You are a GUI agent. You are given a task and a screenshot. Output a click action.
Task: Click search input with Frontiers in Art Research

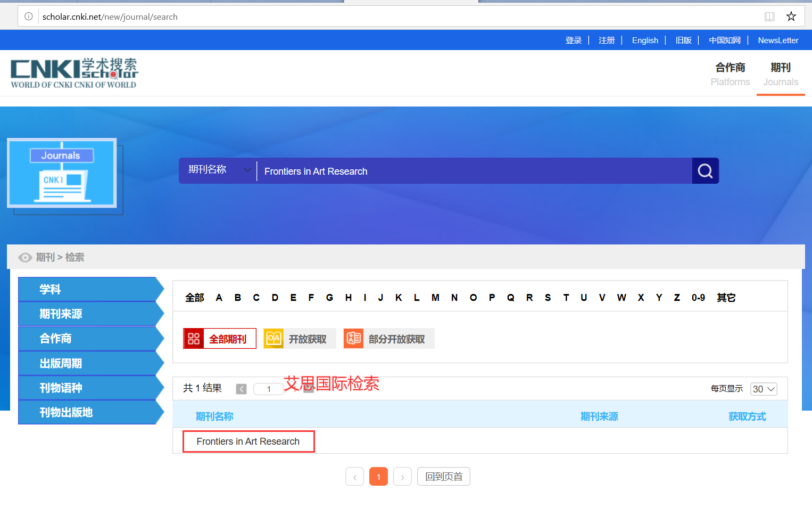474,171
